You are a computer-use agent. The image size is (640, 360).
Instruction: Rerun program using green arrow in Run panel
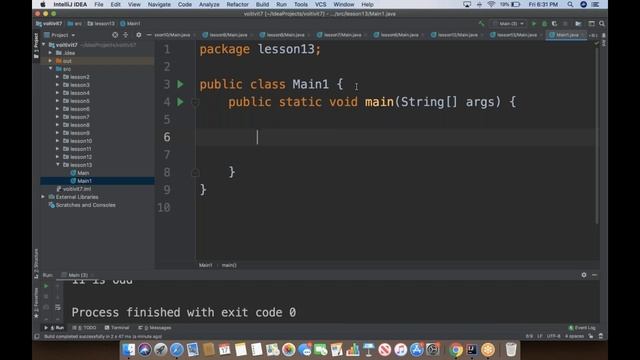click(46, 286)
